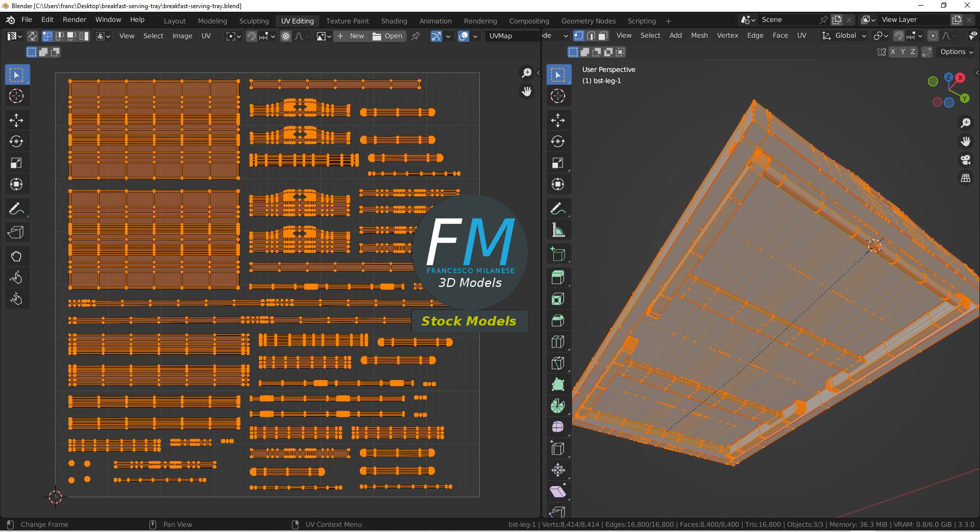Open the UV pivot point dropdown
980x532 pixels.
234,36
